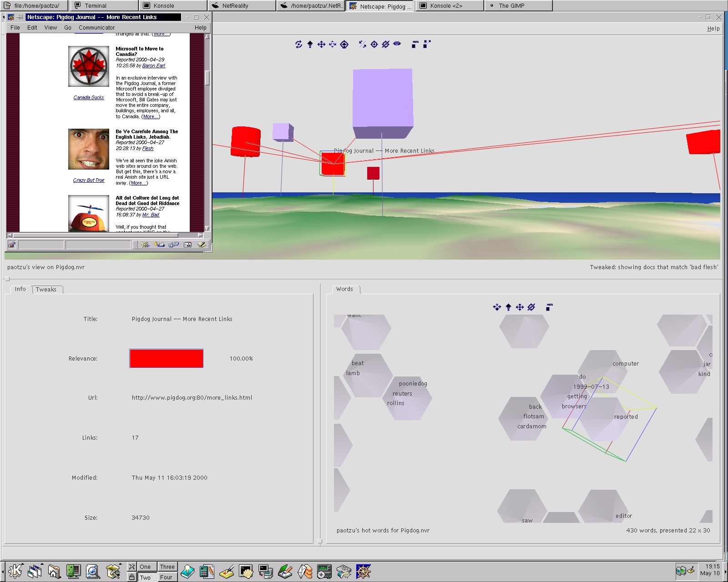Follow the Baron Earl author link
Screen dimensions: 728x582
[x=154, y=65]
